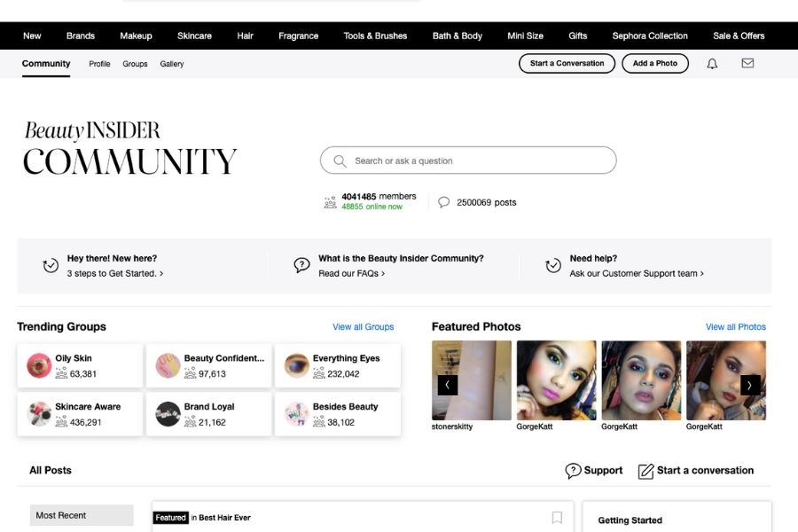Screen dimensions: 798x532
Task: Open the Fragrance menu
Action: click(x=298, y=35)
